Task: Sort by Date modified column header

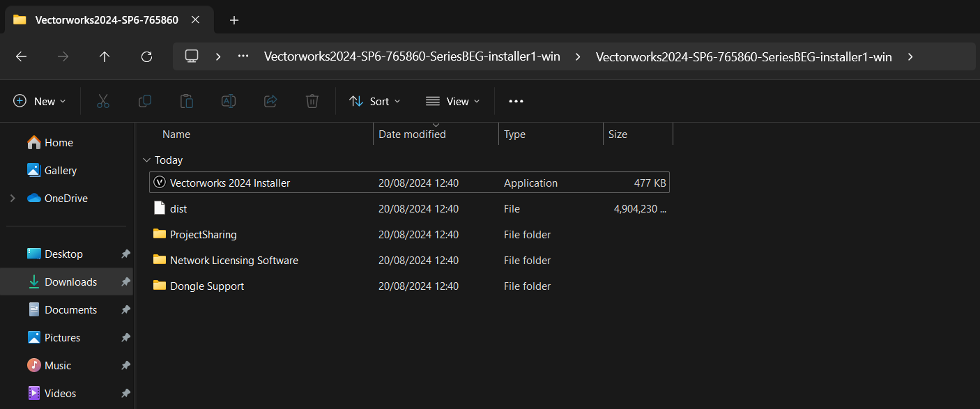Action: point(412,134)
